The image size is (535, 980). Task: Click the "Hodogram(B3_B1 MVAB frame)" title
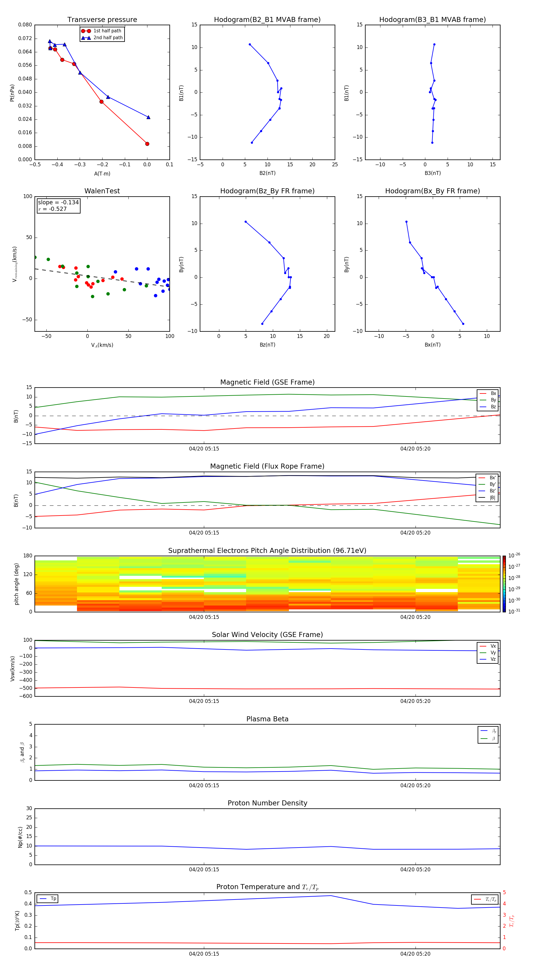coord(432,20)
